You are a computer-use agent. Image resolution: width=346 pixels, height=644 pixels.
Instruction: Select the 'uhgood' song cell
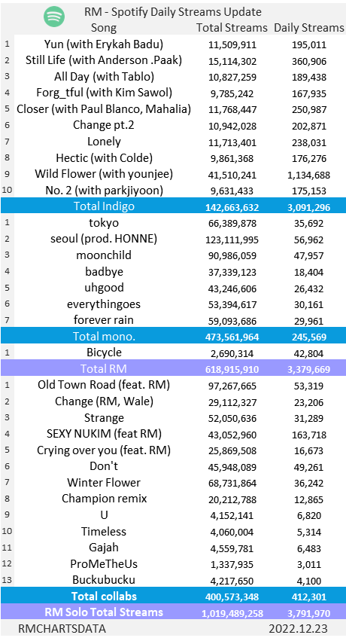point(104,288)
